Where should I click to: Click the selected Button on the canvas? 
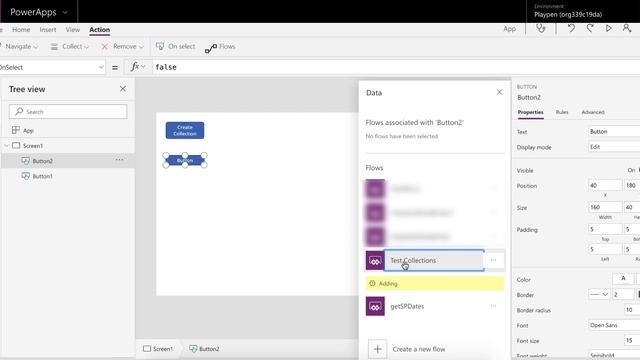(185, 160)
